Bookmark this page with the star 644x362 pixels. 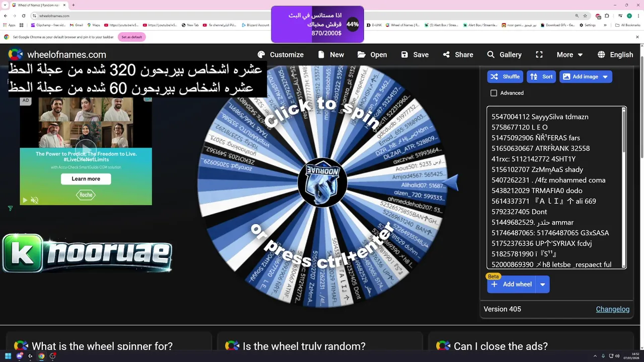point(585,16)
